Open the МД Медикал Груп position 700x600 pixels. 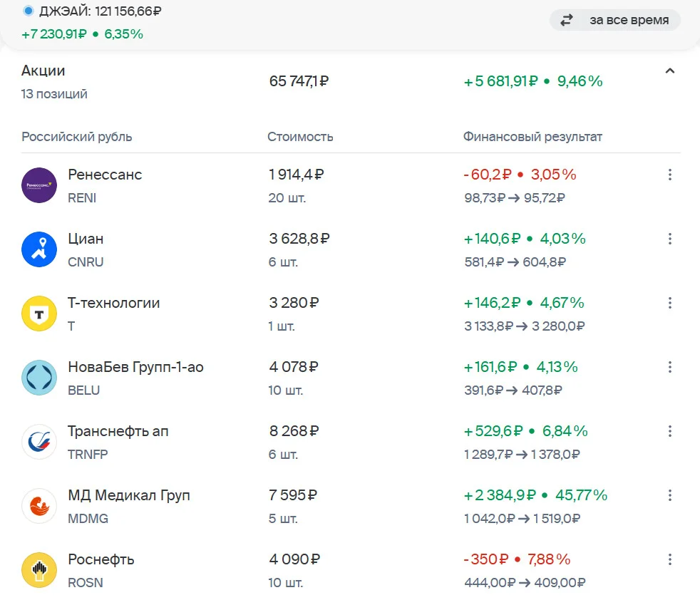click(x=351, y=506)
